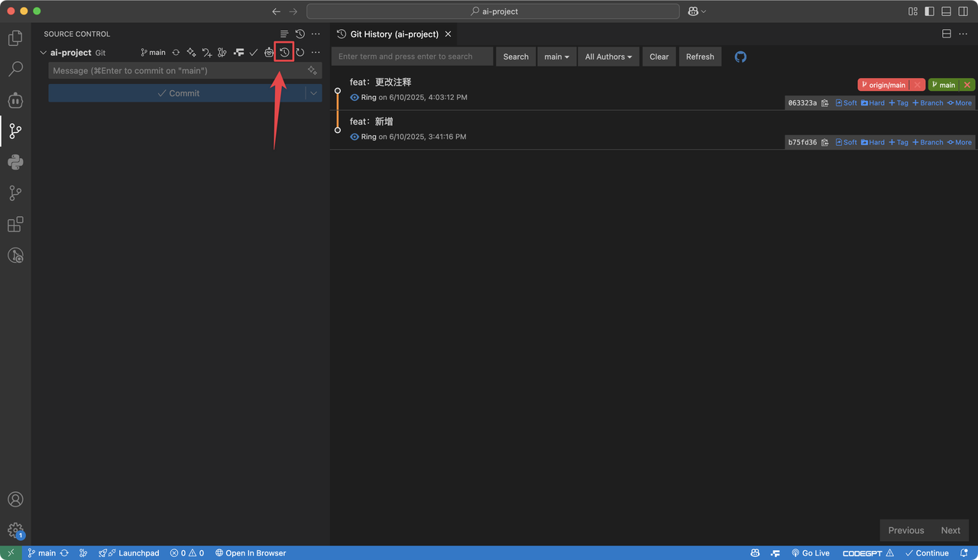978x560 pixels.
Task: Click the Next page button
Action: [x=950, y=530]
